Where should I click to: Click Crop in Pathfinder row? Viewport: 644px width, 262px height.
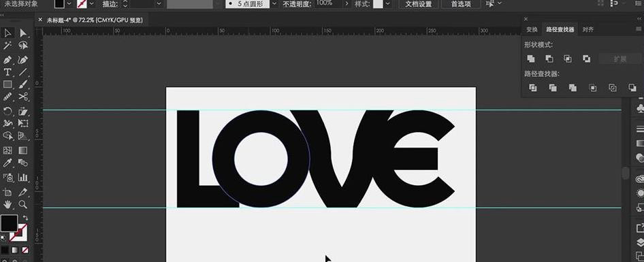point(593,88)
